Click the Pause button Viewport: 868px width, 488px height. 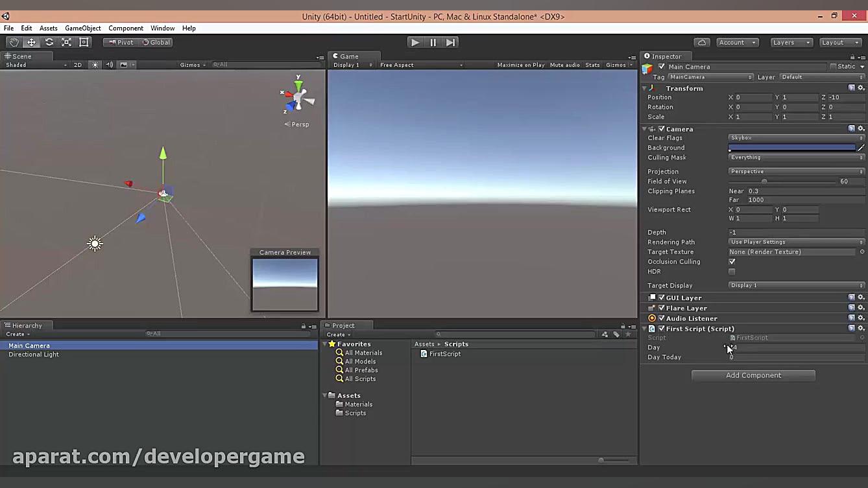(x=433, y=42)
